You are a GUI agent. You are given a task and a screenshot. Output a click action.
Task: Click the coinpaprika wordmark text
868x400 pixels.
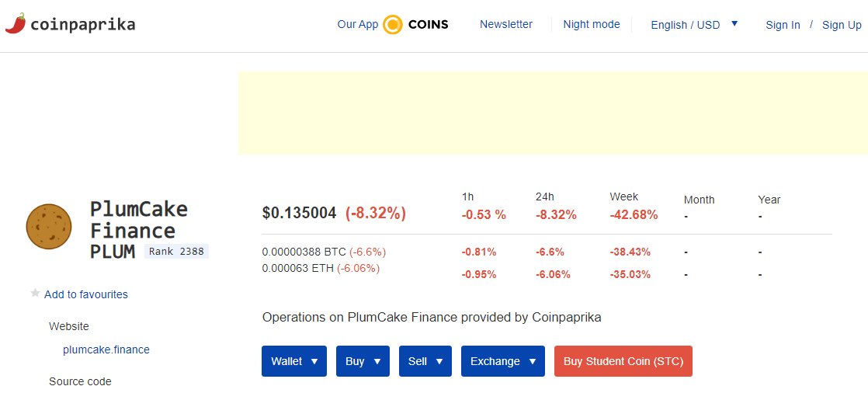[x=83, y=24]
